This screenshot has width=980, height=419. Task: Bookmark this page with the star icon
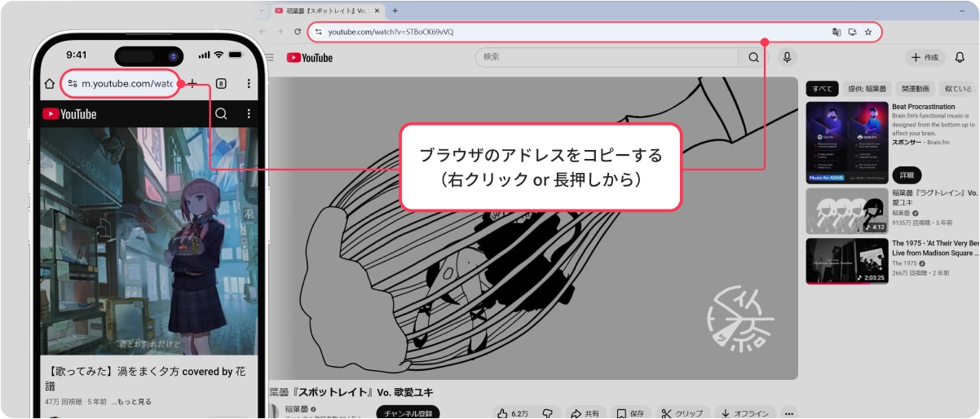pos(868,32)
